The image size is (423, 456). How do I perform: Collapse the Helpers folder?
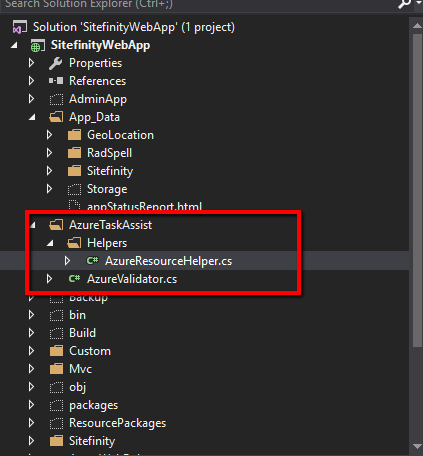pyautogui.click(x=50, y=243)
